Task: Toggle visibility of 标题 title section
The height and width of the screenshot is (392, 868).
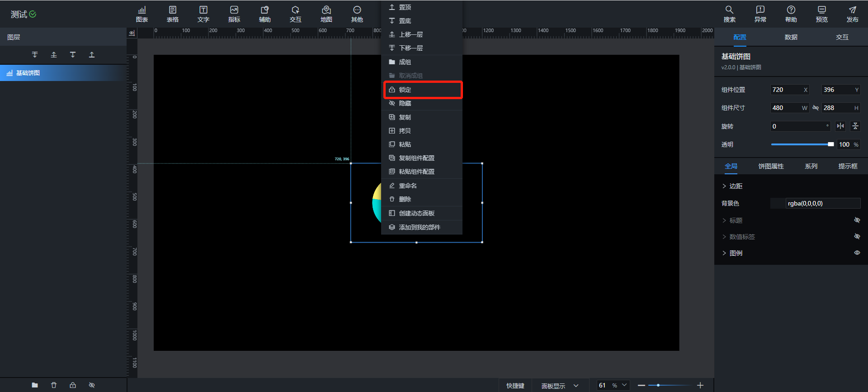Action: click(x=857, y=220)
